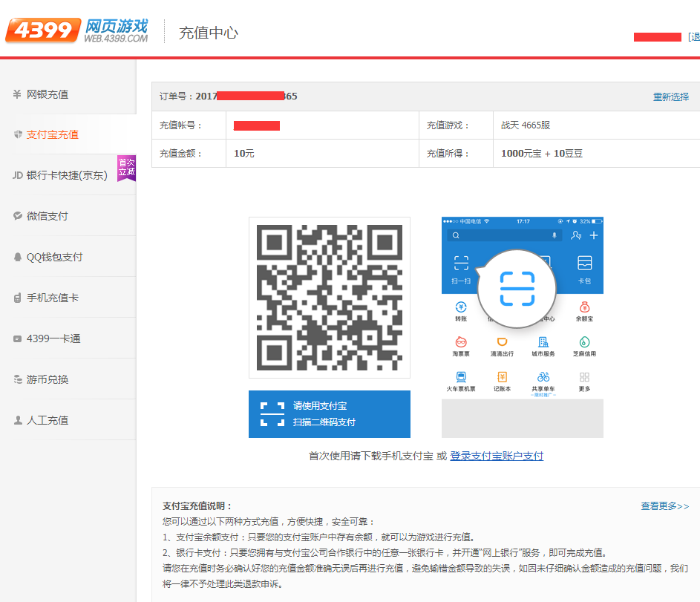Screen dimensions: 700x602
Task: Click the 微信支付 chat icon
Action: point(18,216)
